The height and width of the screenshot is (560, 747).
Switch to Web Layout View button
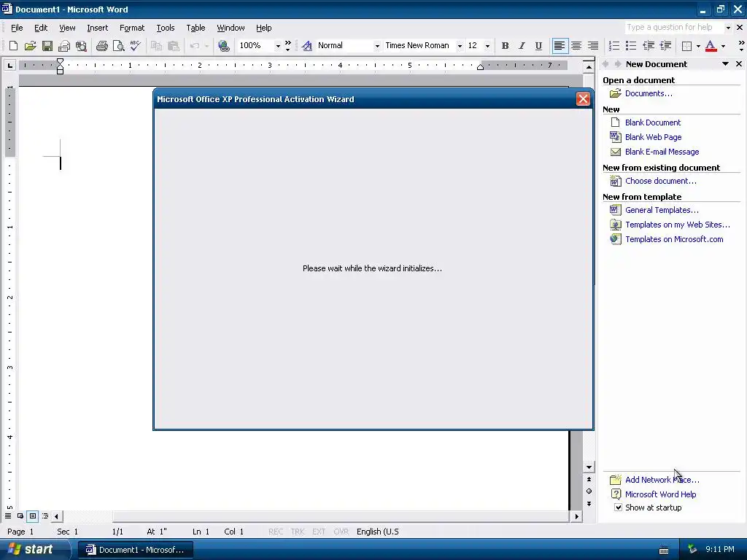20,516
